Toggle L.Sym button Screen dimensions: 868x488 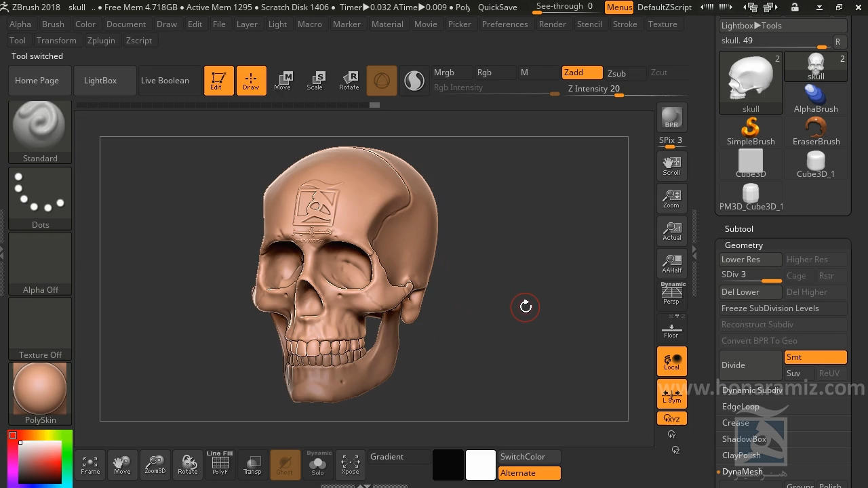671,394
